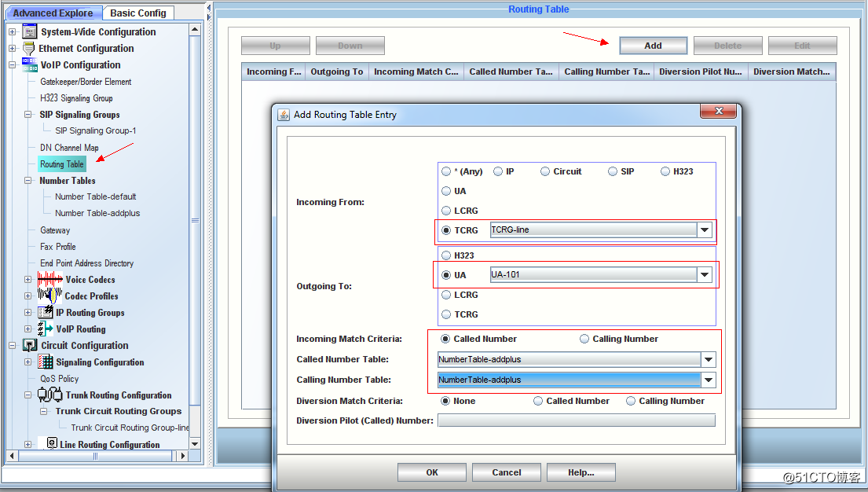Expand the System-Wide Configuration node
868x492 pixels.
(x=13, y=32)
